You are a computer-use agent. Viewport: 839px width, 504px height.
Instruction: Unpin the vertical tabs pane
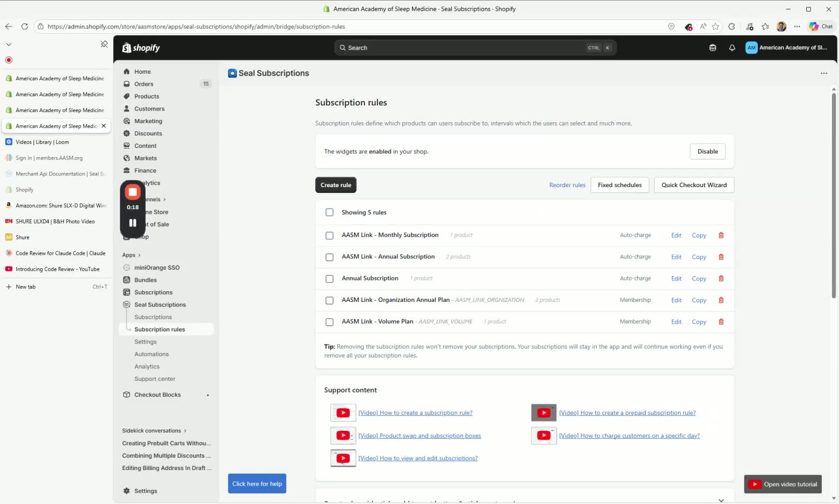click(104, 44)
